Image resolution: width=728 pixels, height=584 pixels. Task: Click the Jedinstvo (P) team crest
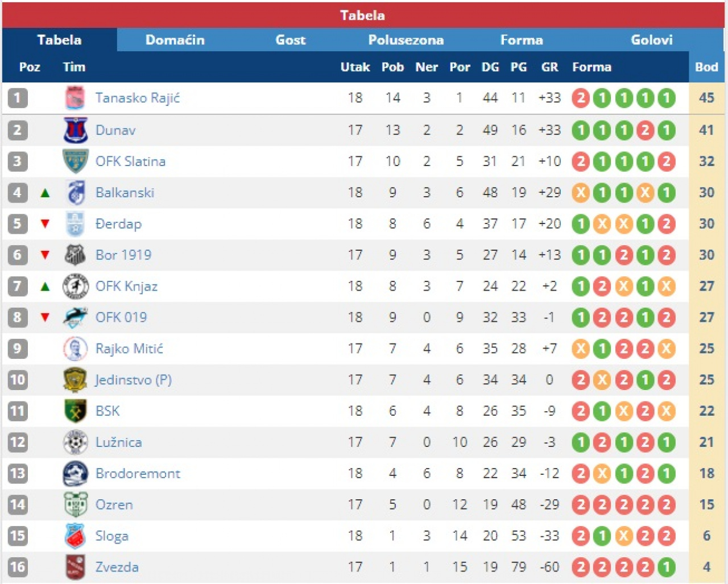coord(75,380)
